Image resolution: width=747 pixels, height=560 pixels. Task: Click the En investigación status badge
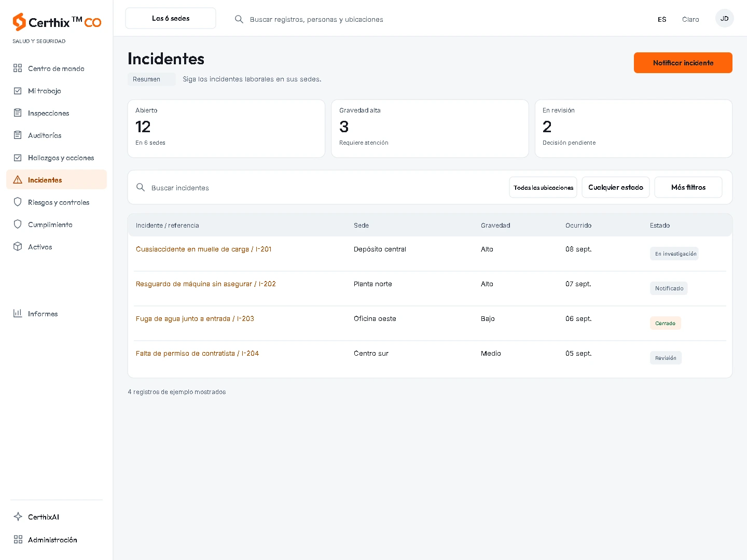[x=674, y=254]
